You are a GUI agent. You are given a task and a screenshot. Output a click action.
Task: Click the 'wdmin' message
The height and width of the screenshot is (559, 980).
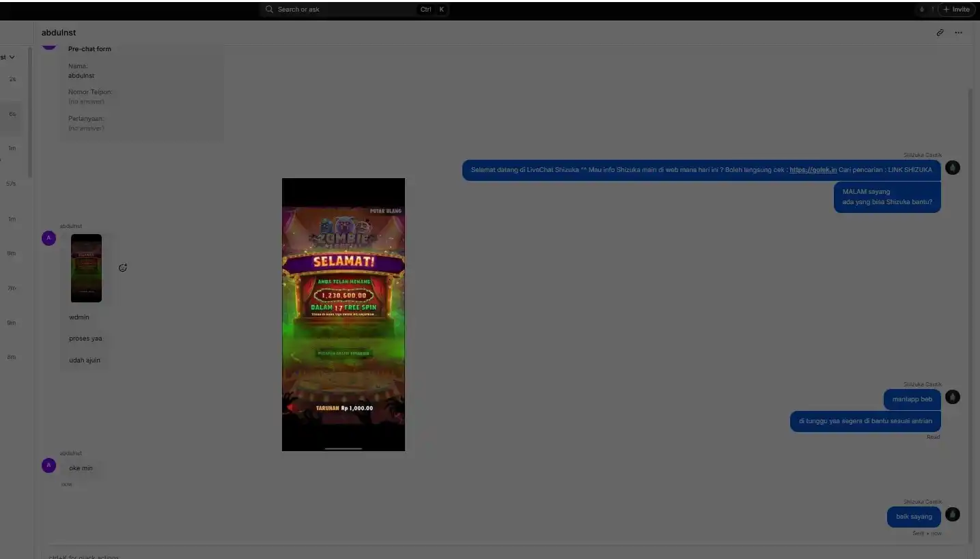pos(79,317)
